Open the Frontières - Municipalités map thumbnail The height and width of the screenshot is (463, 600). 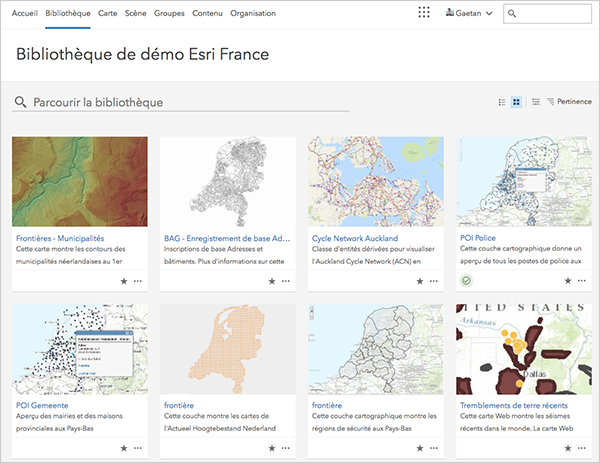(x=80, y=182)
